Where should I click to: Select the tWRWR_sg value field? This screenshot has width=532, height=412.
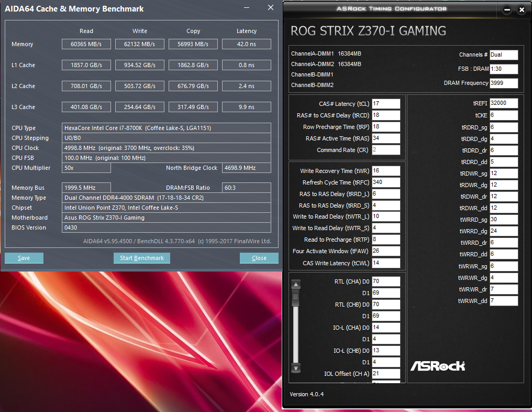tap(504, 266)
